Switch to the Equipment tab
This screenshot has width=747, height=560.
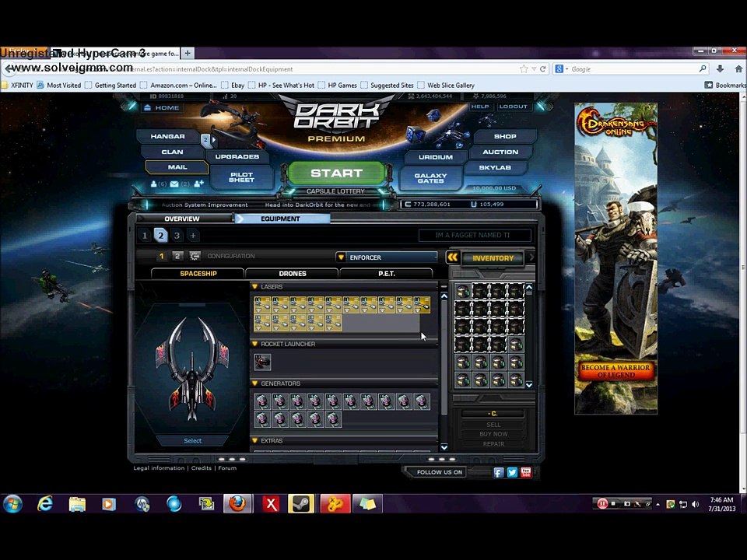(x=281, y=219)
